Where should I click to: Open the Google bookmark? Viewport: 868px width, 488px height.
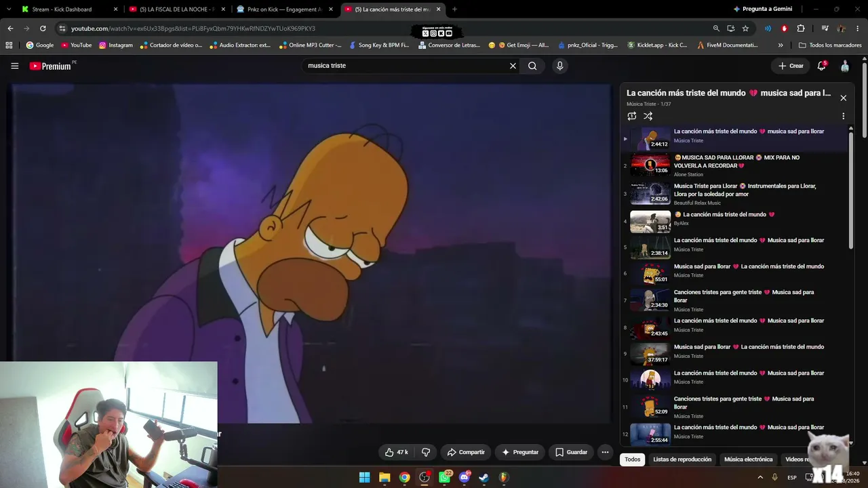(40, 45)
